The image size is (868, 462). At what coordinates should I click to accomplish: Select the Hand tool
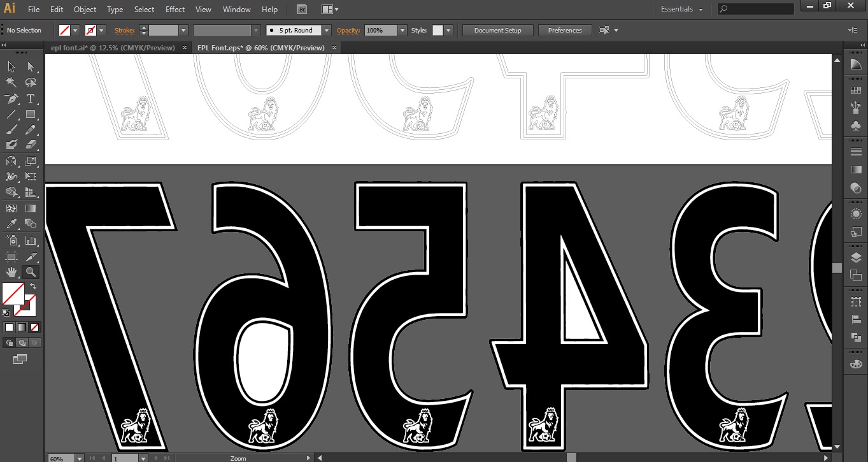(x=11, y=272)
